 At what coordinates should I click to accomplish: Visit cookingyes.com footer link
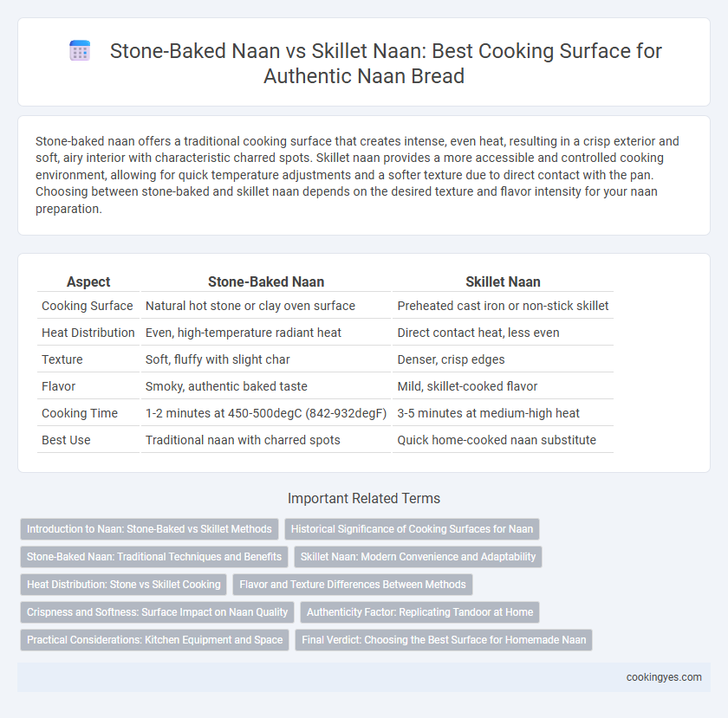(x=664, y=677)
